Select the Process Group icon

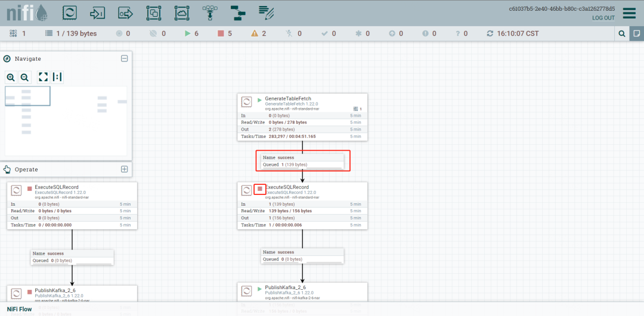coord(154,13)
